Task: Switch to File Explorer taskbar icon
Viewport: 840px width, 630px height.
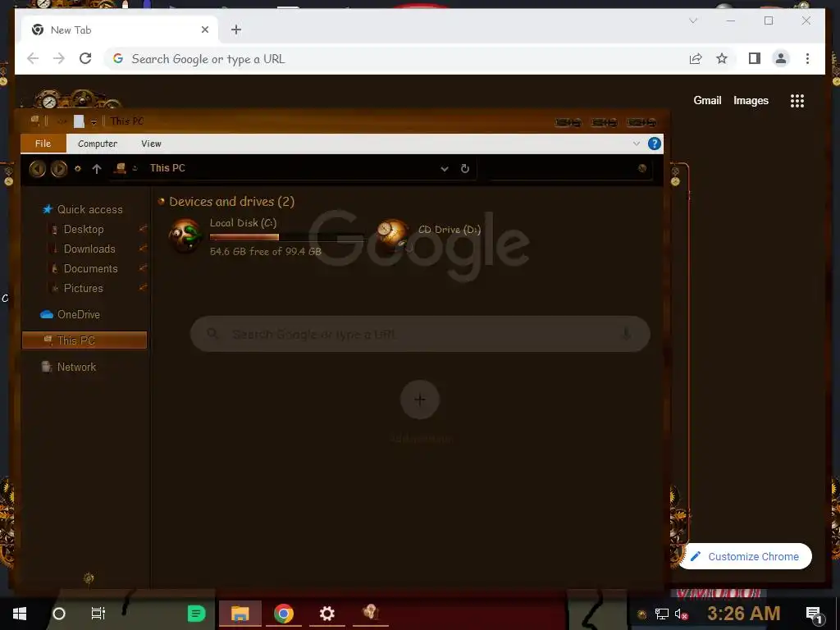Action: pyautogui.click(x=240, y=614)
